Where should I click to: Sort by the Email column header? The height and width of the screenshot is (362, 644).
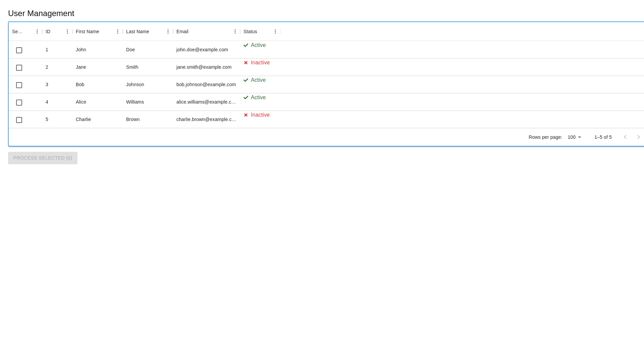182,32
